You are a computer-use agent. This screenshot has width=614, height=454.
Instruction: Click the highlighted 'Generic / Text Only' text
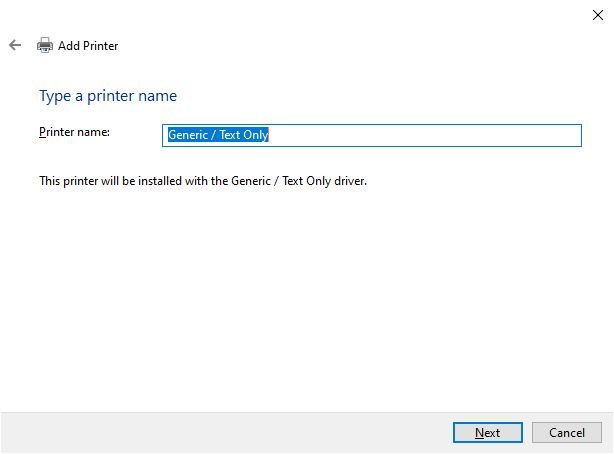(218, 135)
